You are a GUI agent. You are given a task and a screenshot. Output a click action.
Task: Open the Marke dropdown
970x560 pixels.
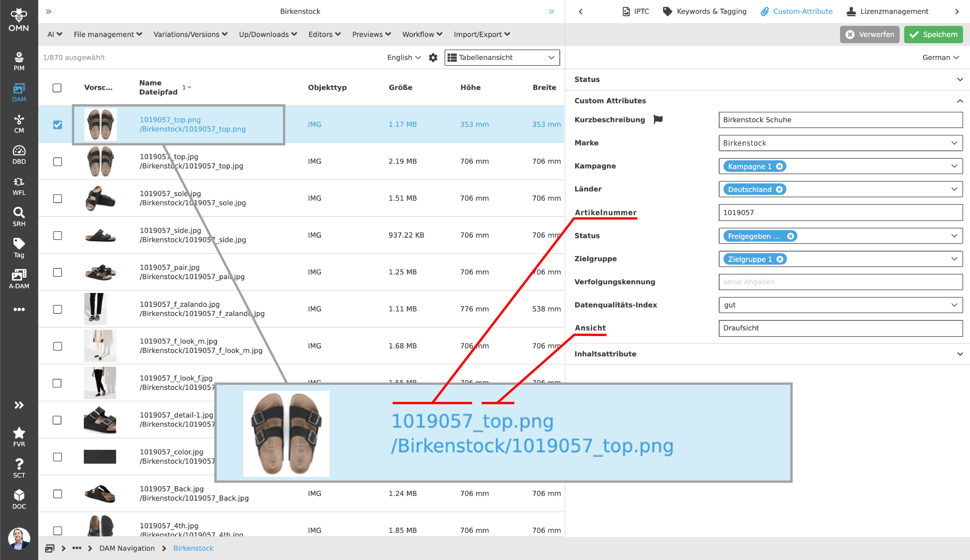[x=840, y=143]
